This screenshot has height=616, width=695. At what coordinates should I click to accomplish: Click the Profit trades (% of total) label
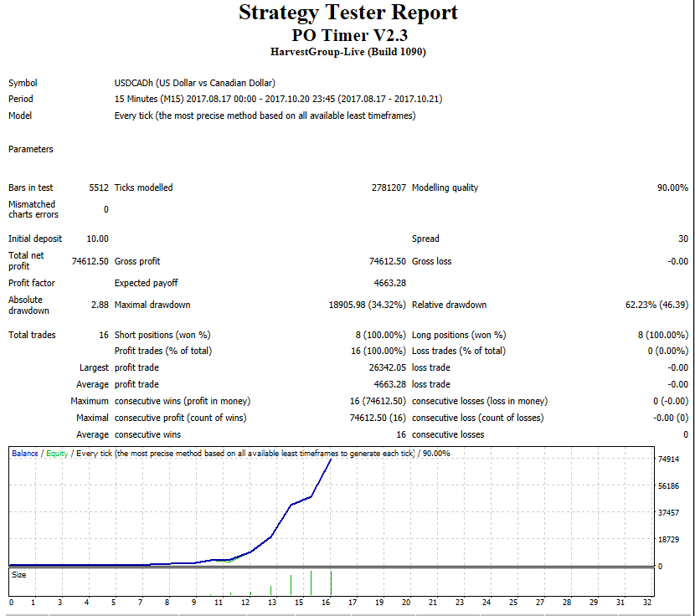click(x=163, y=351)
